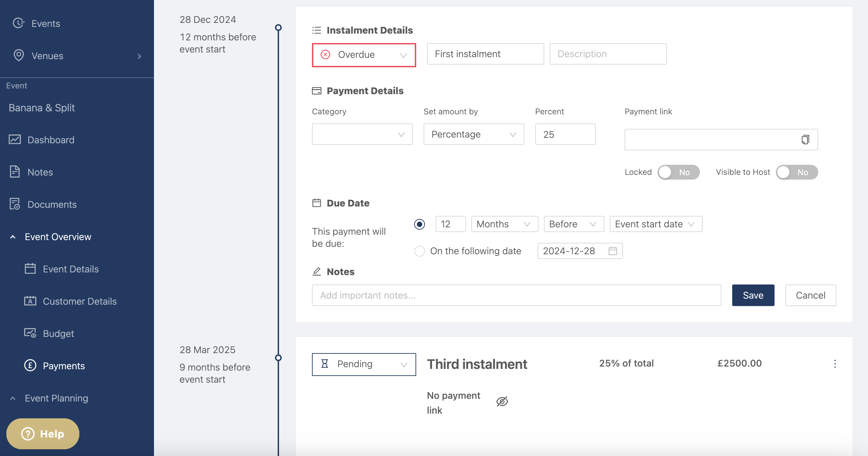
Task: Open the Percentage set amount dropdown
Action: click(473, 135)
